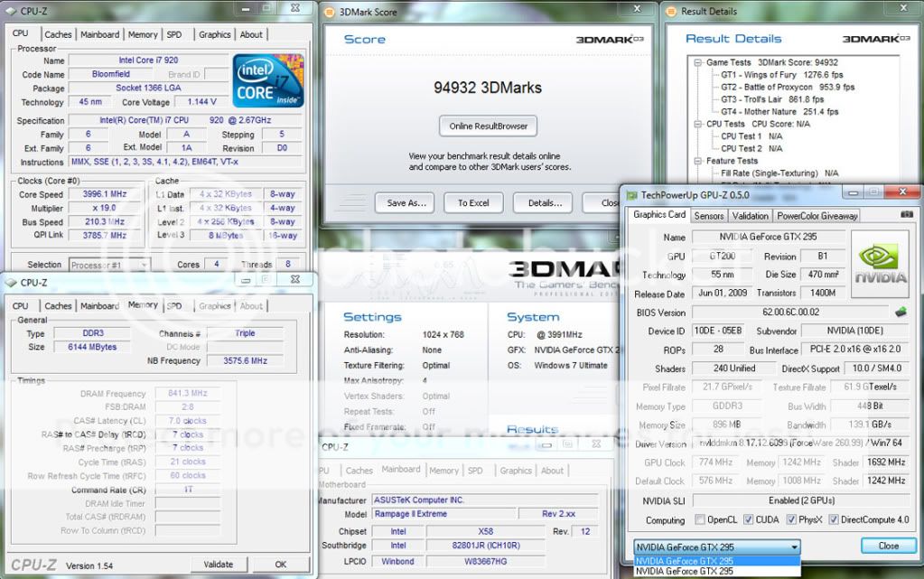Click the title bar icon of CPU-Z memory window
The image size is (924, 579).
pos(11,283)
